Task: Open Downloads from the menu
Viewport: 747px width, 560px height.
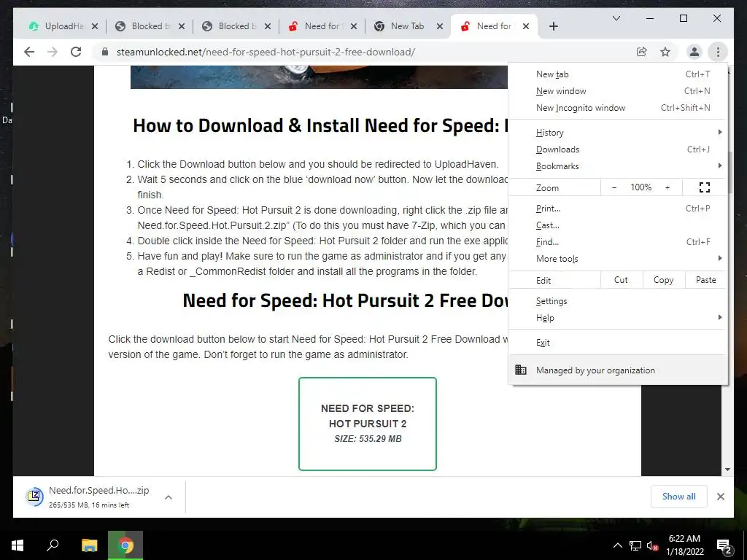Action: 618,149
